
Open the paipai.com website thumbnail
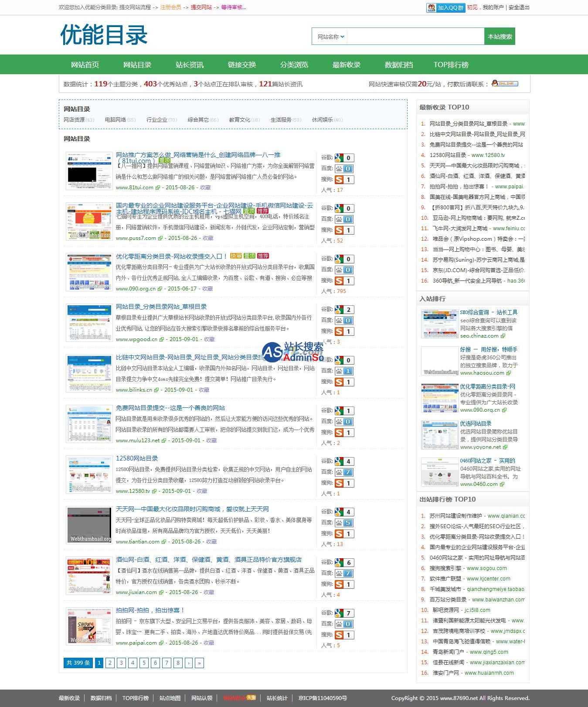click(x=89, y=626)
